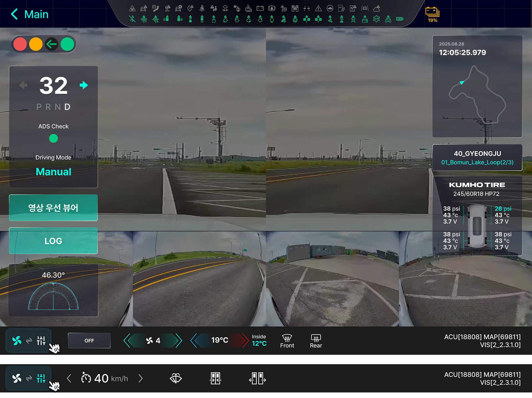The width and height of the screenshot is (532, 398).
Task: Lower temperature with blue left chevron
Action: click(x=194, y=341)
